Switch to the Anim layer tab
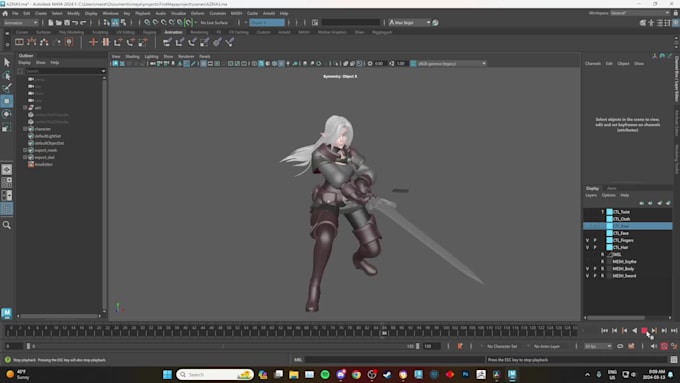The image size is (680, 383). 611,188
